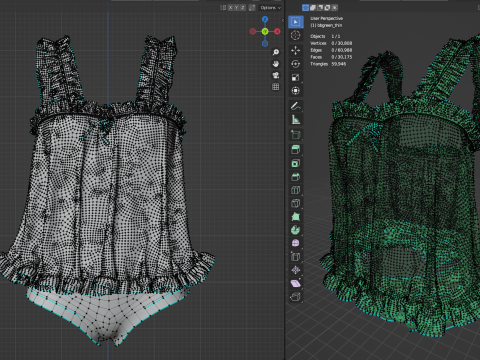Select the Scale tool
Viewport: 480px width, 360px height.
point(295,77)
